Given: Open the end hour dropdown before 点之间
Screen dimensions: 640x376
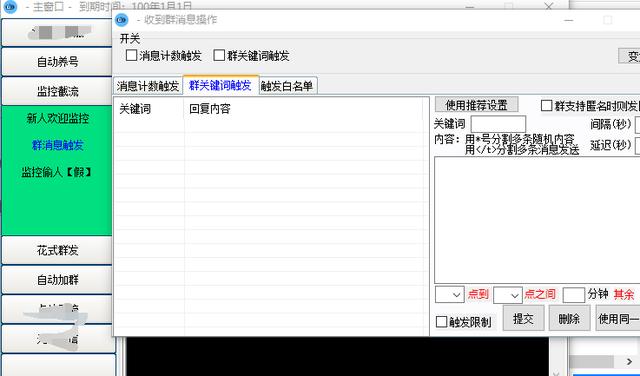Looking at the screenshot, I should (508, 294).
